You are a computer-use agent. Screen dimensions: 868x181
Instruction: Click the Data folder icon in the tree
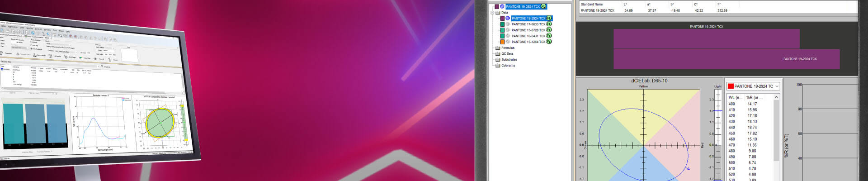pyautogui.click(x=498, y=13)
